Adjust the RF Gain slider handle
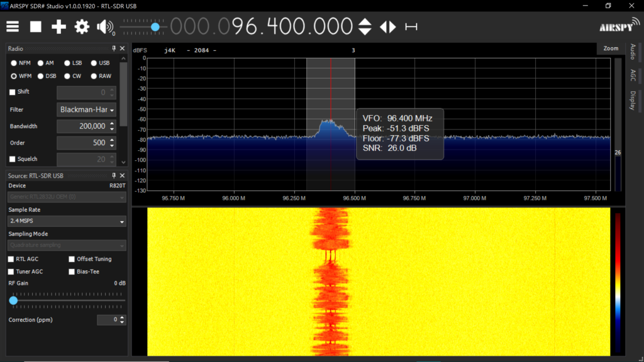644x362 pixels. pos(14,300)
